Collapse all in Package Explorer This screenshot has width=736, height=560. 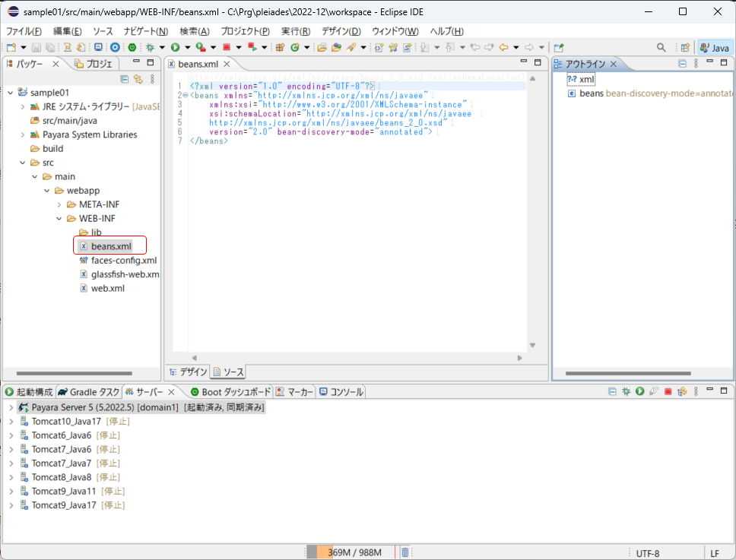click(x=125, y=79)
